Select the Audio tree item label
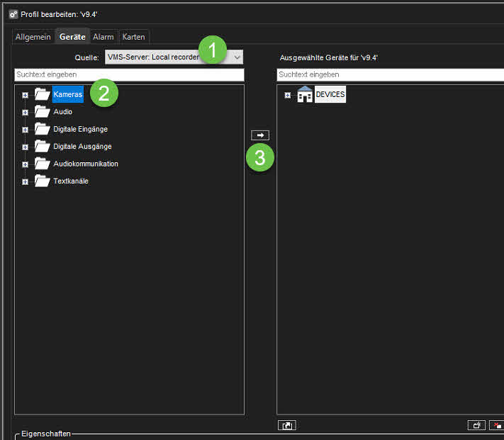Screen dimensions: 504x440 [x=63, y=112]
